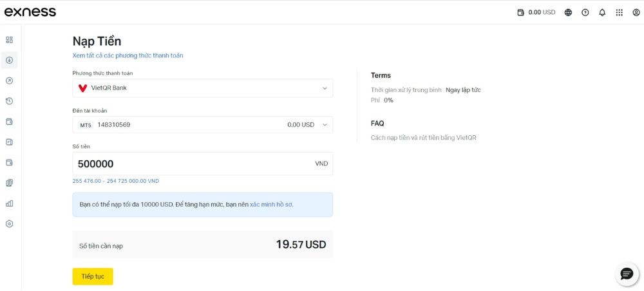Expand the MT5 148310569 account dropdown
This screenshot has width=644, height=291.
pos(202,125)
